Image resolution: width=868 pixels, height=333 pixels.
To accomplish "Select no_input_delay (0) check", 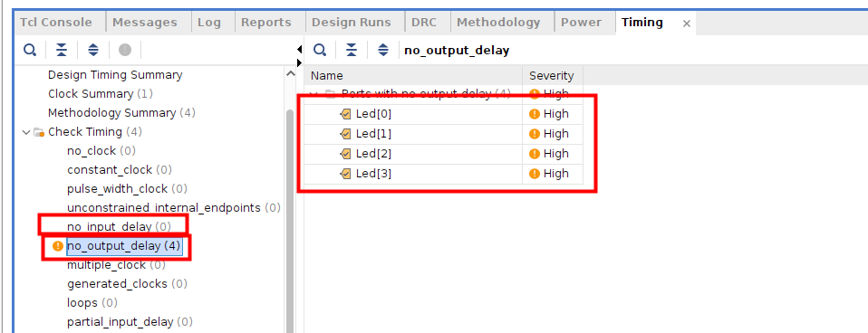I will point(119,227).
